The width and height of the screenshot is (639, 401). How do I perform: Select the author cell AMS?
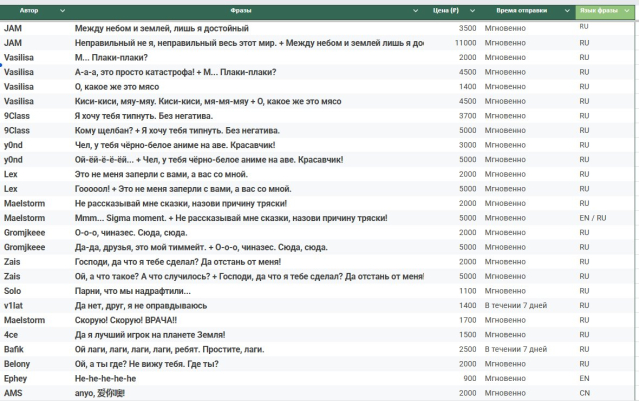click(13, 394)
